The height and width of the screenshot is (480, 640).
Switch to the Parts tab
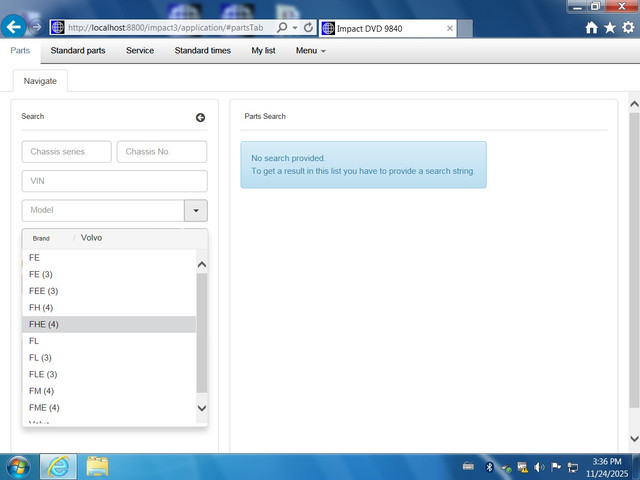[20, 51]
